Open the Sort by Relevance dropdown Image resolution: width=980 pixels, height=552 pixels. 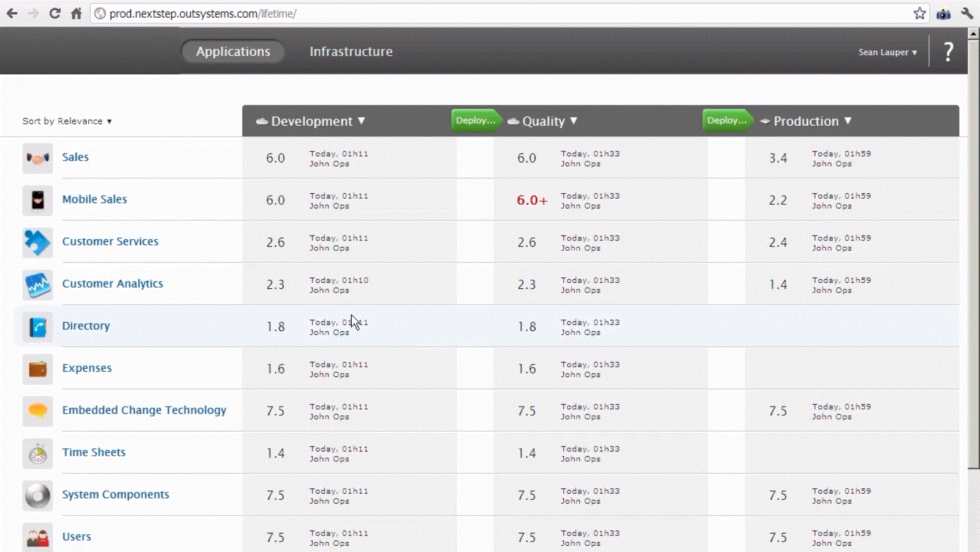tap(67, 121)
